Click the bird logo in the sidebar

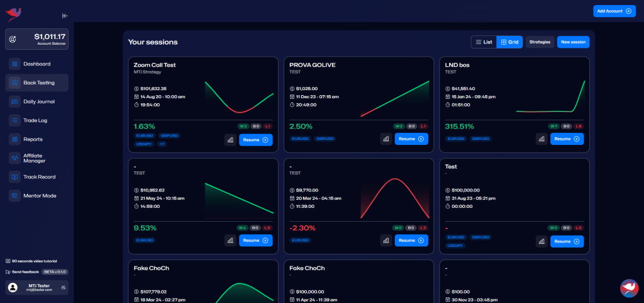tap(13, 13)
